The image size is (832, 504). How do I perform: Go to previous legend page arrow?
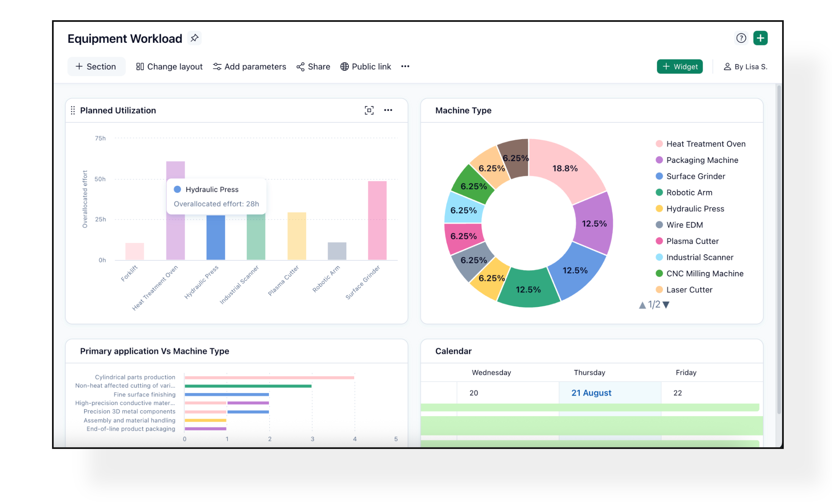coord(642,305)
